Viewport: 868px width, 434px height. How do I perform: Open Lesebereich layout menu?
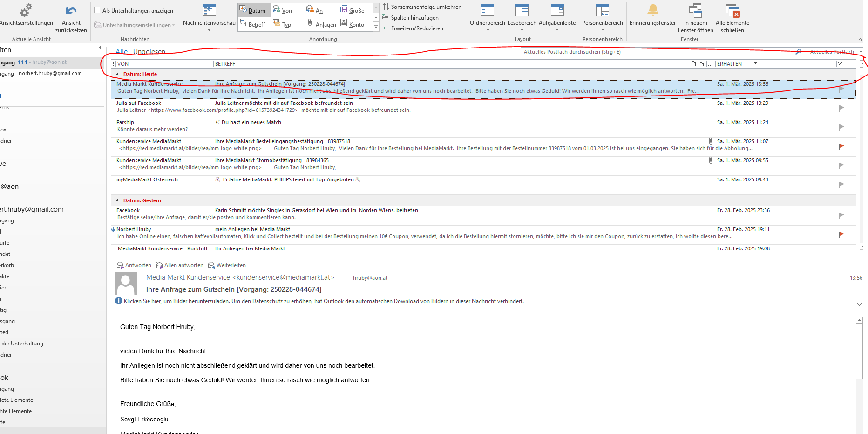(x=522, y=19)
